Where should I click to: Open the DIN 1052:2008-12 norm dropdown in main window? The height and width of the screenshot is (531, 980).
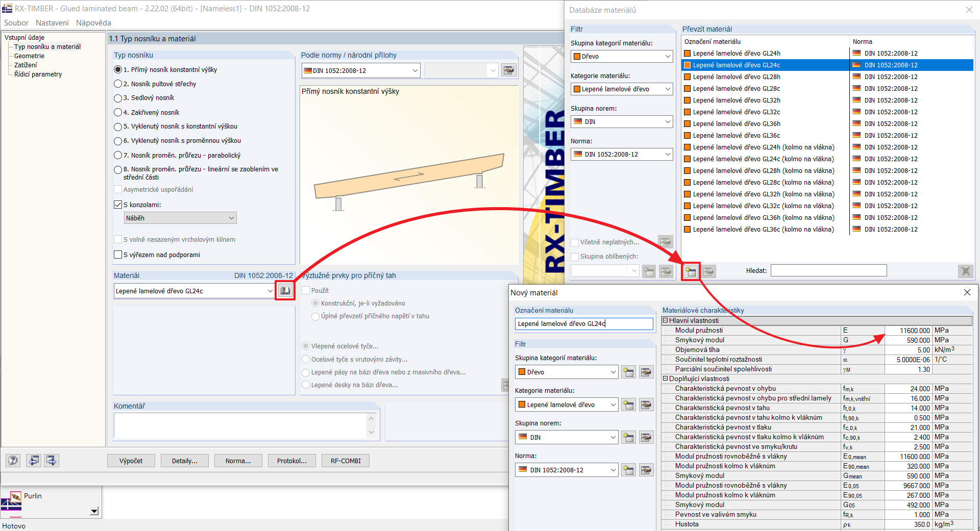click(x=361, y=70)
